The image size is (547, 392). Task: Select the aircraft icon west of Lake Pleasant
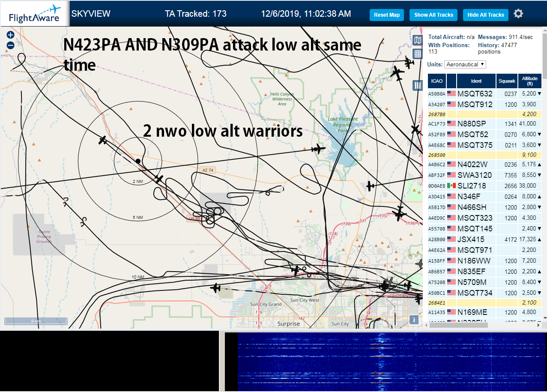pyautogui.click(x=318, y=149)
